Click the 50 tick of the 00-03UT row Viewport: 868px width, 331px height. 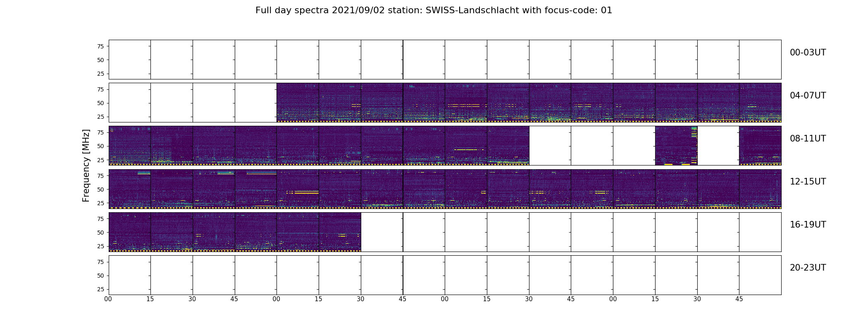pyautogui.click(x=100, y=60)
